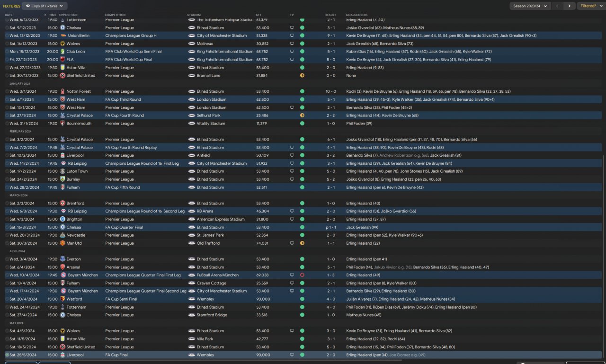Click the Watford club badge
606x364 pixels.
click(62, 299)
